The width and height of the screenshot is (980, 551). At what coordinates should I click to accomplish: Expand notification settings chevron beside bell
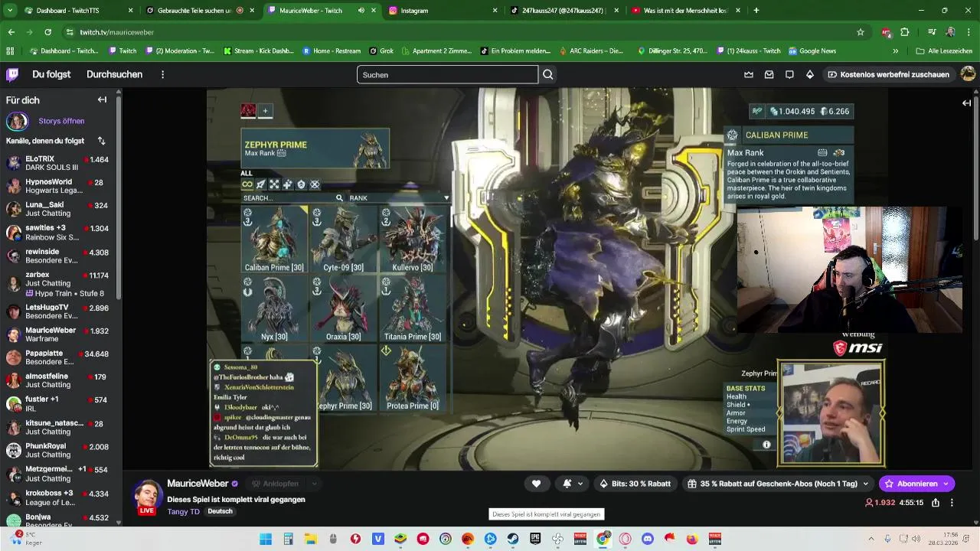click(580, 484)
